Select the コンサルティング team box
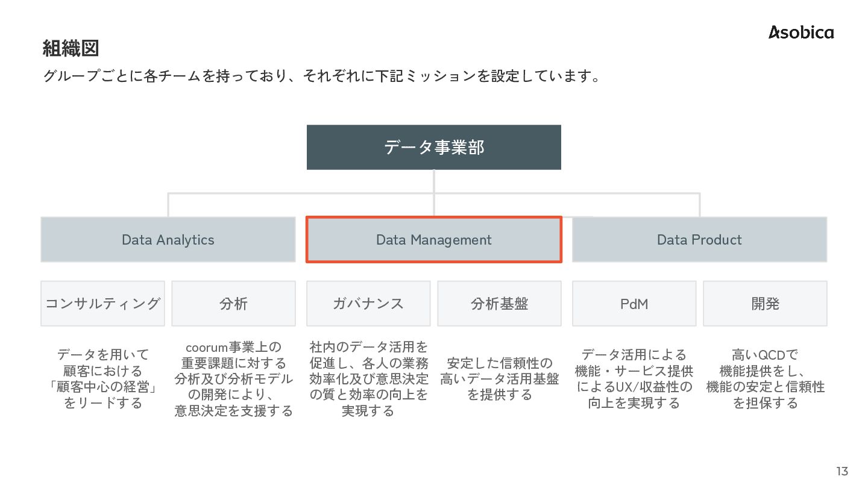The image size is (868, 488). 102,304
